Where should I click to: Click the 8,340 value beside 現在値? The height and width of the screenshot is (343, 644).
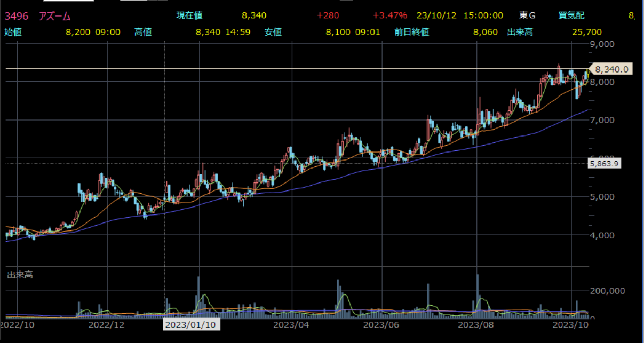253,15
